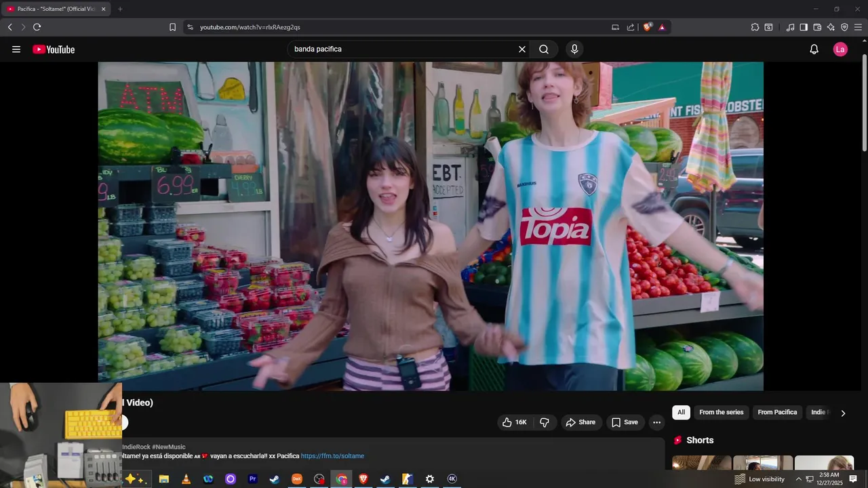Open the 4K app in the taskbar
The image size is (868, 488).
point(452,479)
